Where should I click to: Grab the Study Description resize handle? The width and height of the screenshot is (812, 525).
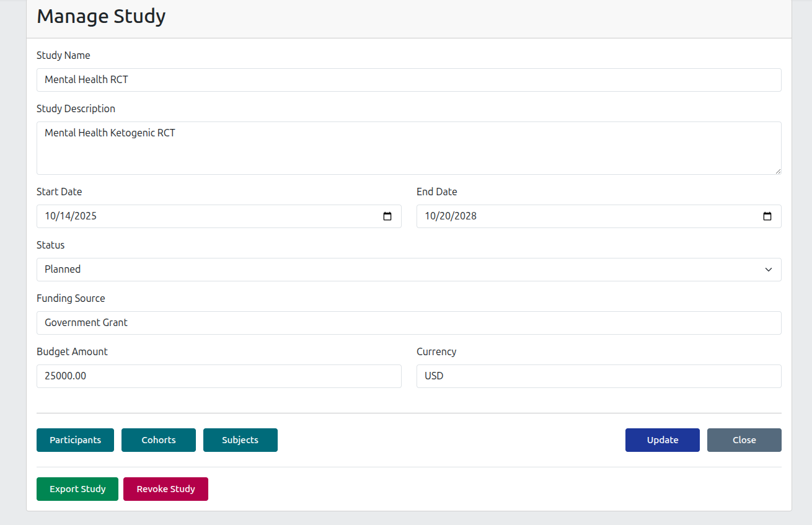tap(777, 170)
